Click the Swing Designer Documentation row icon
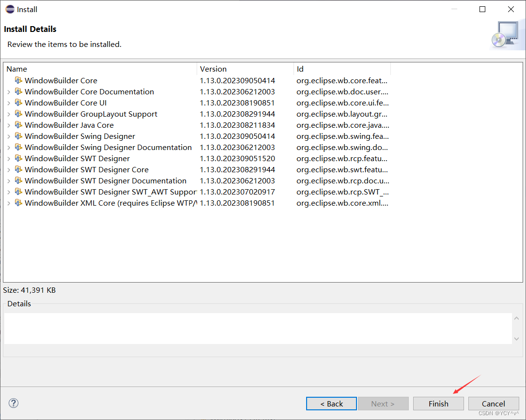Image resolution: width=526 pixels, height=420 pixels. click(18, 147)
